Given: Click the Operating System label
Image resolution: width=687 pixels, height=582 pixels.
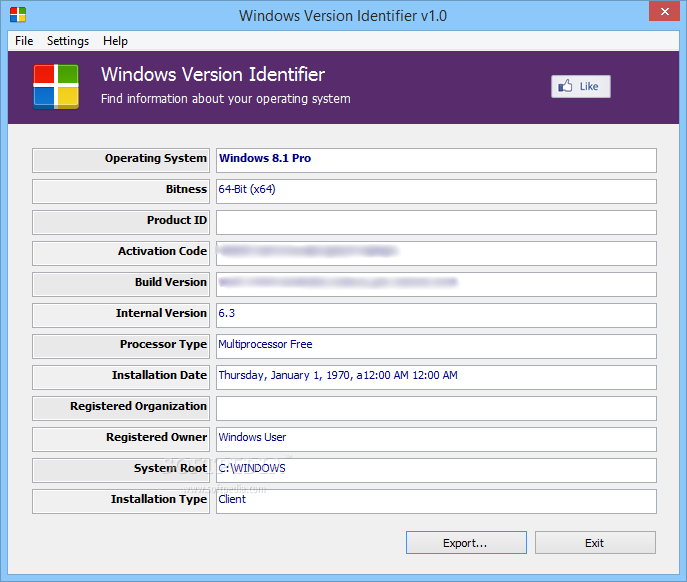Looking at the screenshot, I should tap(121, 160).
